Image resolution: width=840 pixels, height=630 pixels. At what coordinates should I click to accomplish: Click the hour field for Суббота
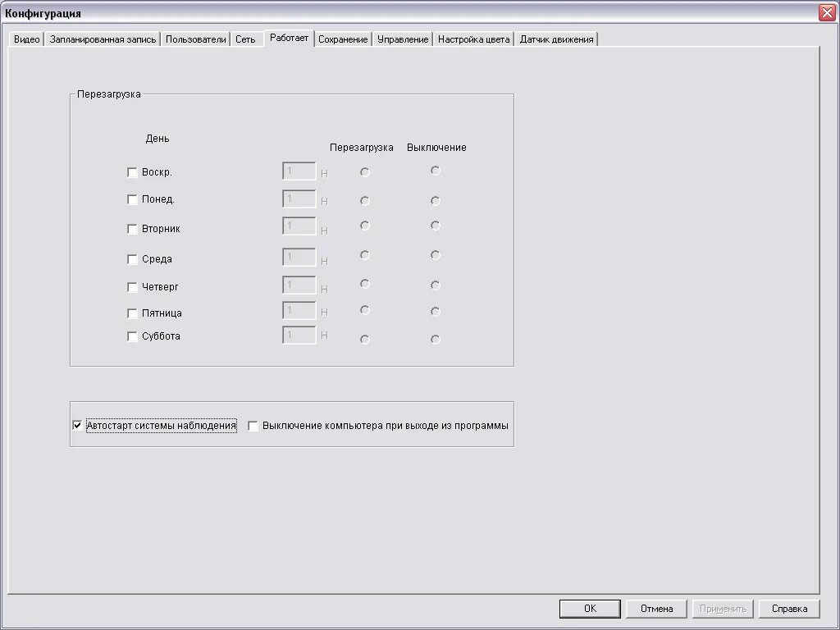click(299, 335)
